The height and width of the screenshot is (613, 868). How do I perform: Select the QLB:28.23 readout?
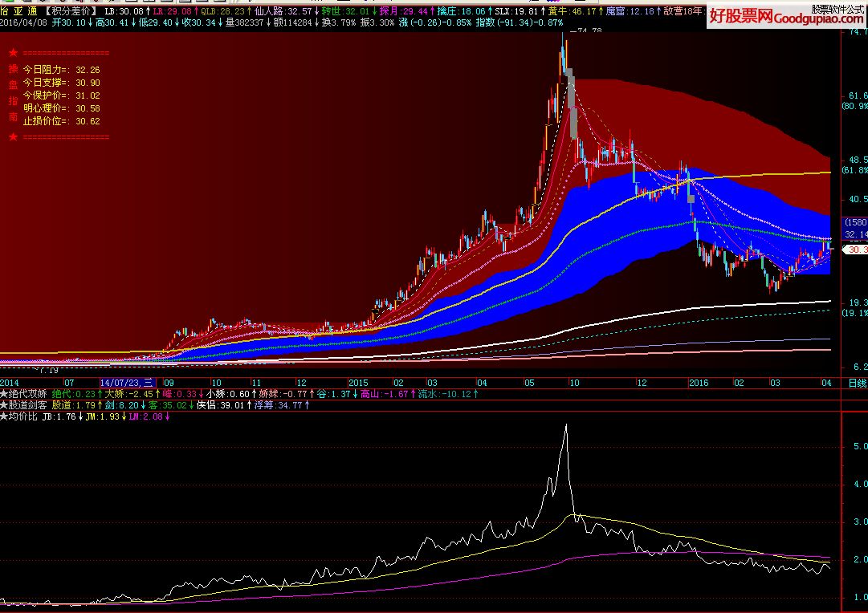223,11
